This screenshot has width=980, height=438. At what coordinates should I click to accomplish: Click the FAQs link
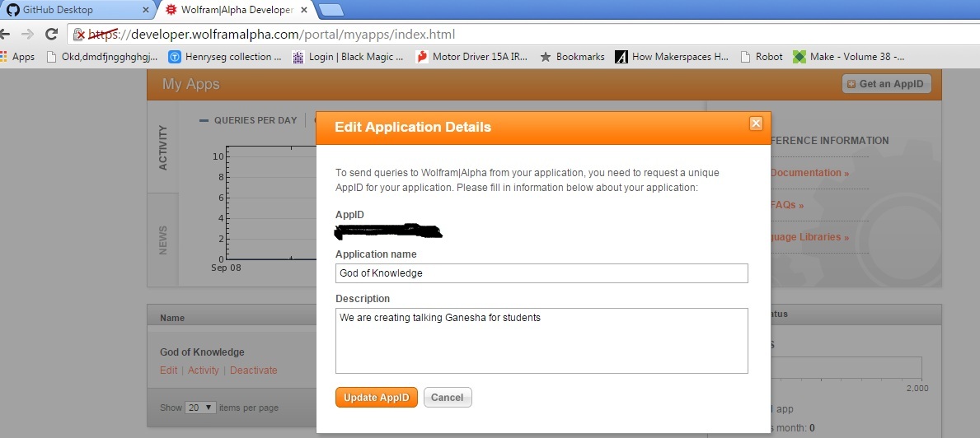(787, 205)
